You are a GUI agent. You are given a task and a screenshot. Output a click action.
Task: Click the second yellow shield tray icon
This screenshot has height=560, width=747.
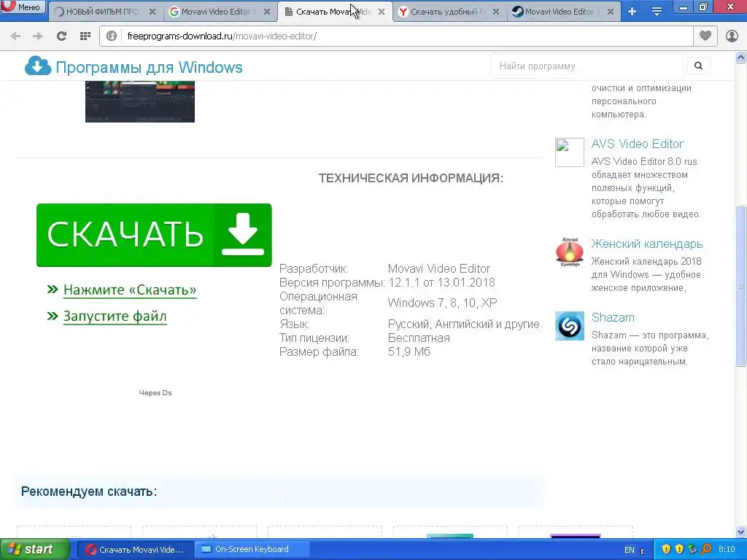click(x=679, y=550)
